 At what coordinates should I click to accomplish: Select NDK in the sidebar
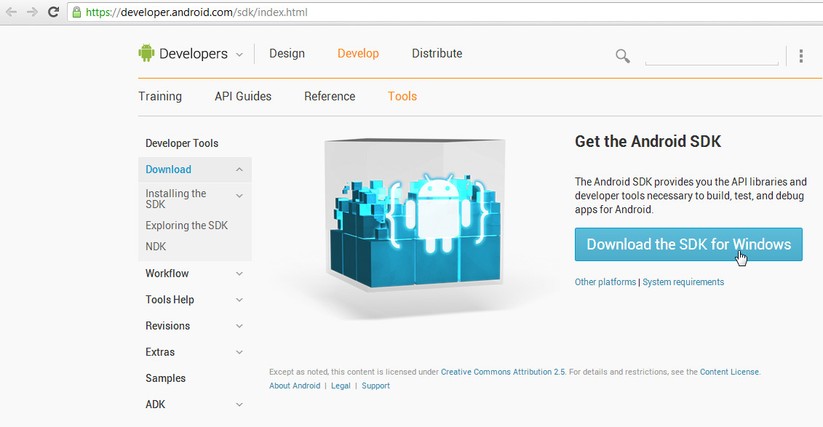point(155,247)
